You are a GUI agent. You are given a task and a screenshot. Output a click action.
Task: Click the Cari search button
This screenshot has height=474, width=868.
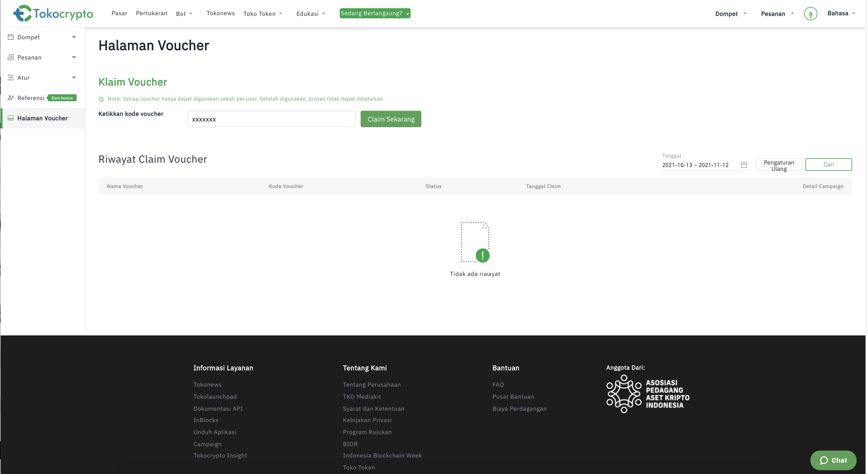click(x=828, y=165)
